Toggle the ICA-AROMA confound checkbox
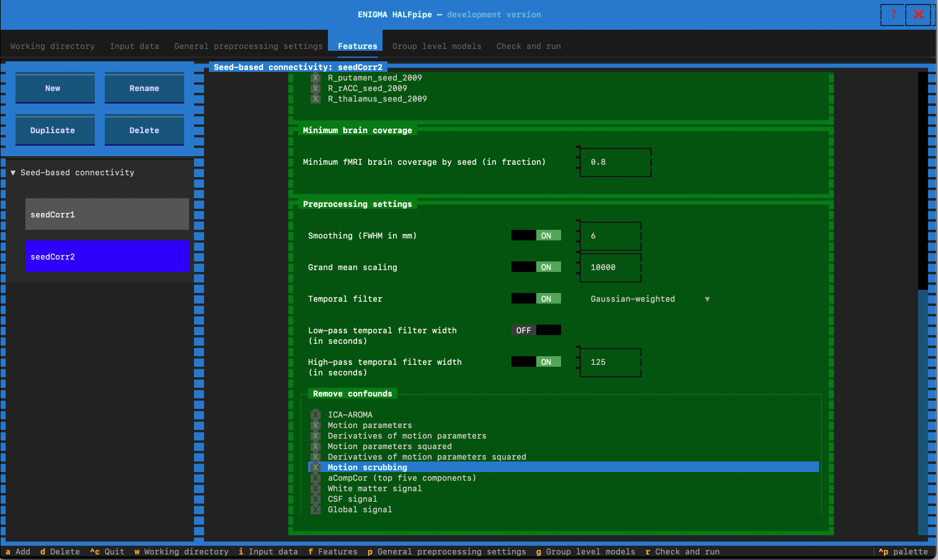This screenshot has width=938, height=560. [316, 415]
